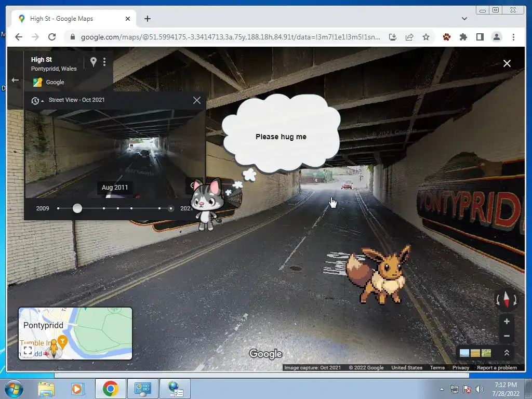
Task: Go back with the Street View arrow
Action: (x=15, y=80)
